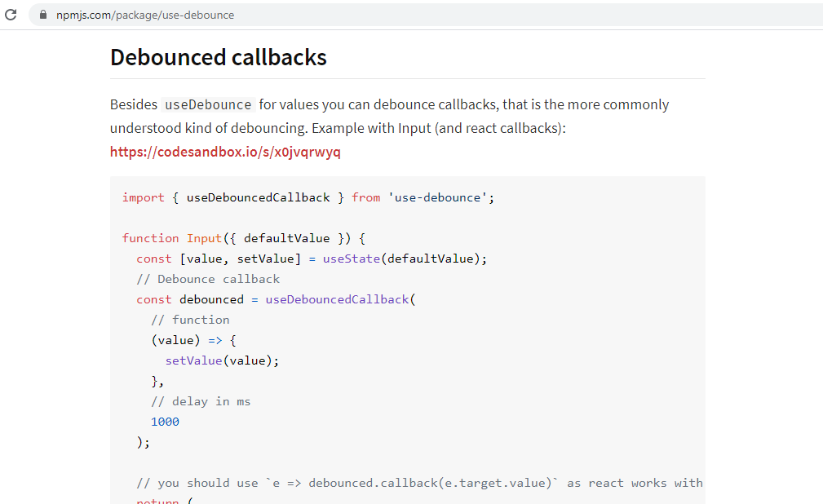823x504 pixels.
Task: Click useDebouncedCallback in the import line
Action: 258,197
